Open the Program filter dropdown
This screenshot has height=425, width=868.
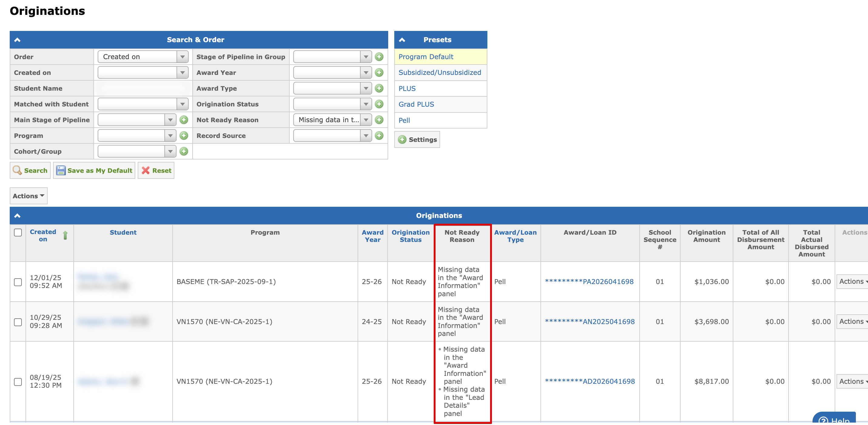[x=137, y=136]
